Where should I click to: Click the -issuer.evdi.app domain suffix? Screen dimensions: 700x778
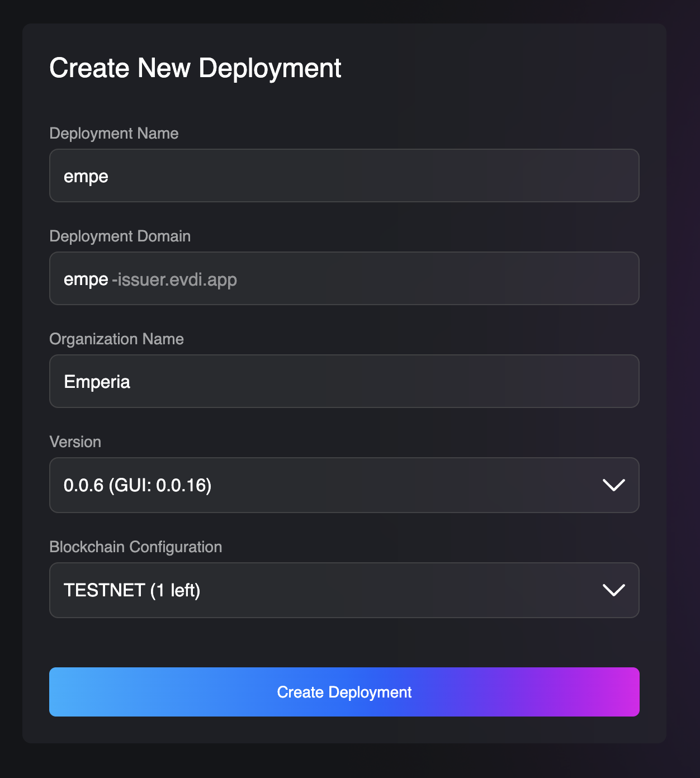coord(174,279)
